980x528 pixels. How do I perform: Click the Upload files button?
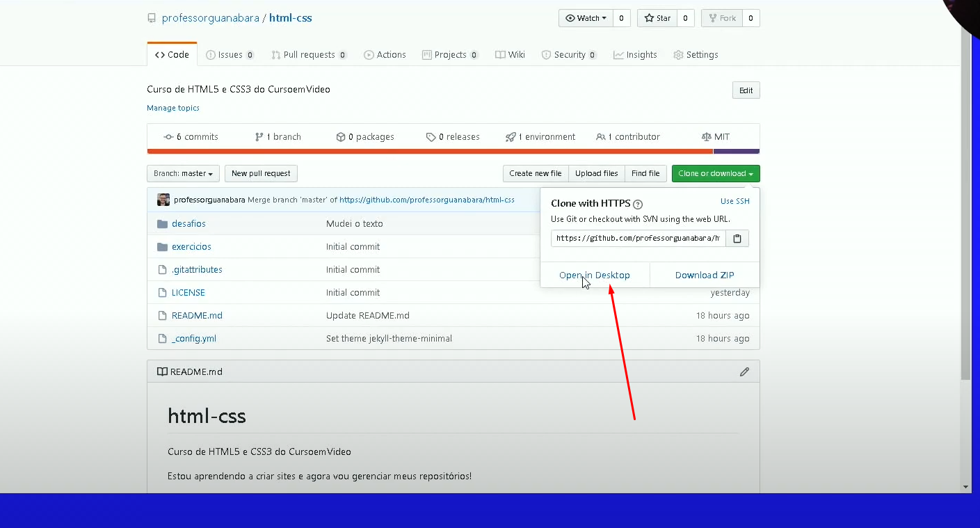pos(597,174)
